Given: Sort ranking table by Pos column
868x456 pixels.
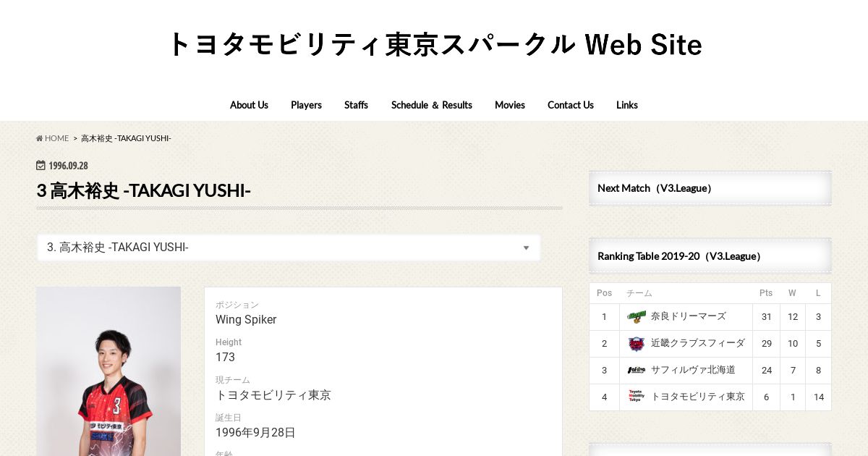Looking at the screenshot, I should click(x=604, y=293).
